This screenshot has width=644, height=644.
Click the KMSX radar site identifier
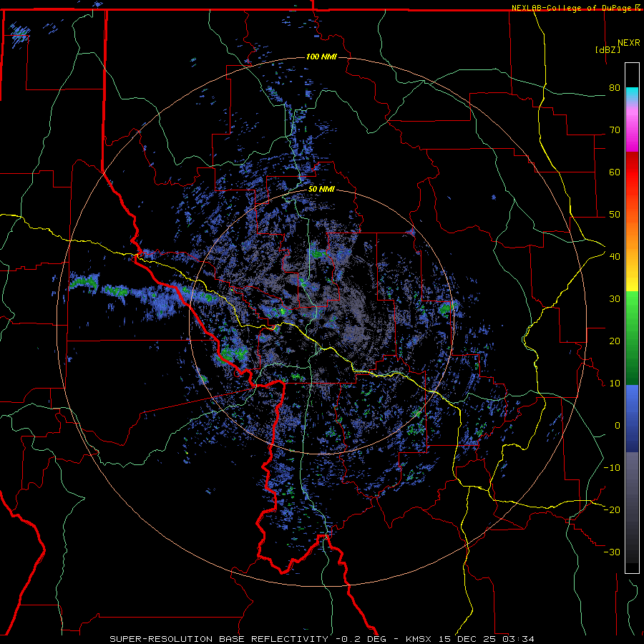[419, 639]
